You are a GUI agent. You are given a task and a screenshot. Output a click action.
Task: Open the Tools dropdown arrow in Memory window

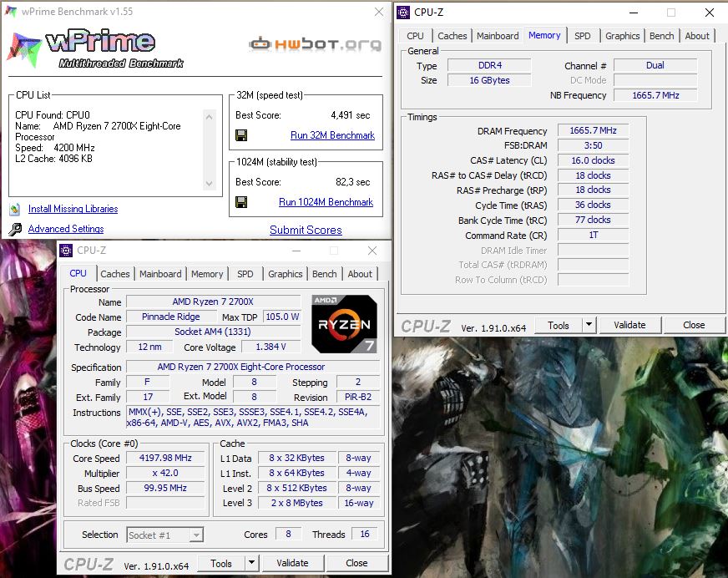coord(589,325)
